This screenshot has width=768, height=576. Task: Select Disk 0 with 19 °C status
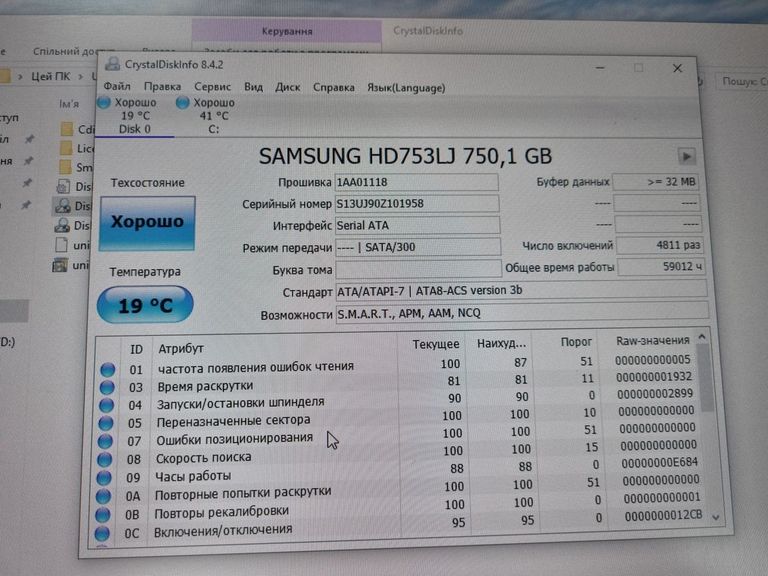tap(134, 116)
